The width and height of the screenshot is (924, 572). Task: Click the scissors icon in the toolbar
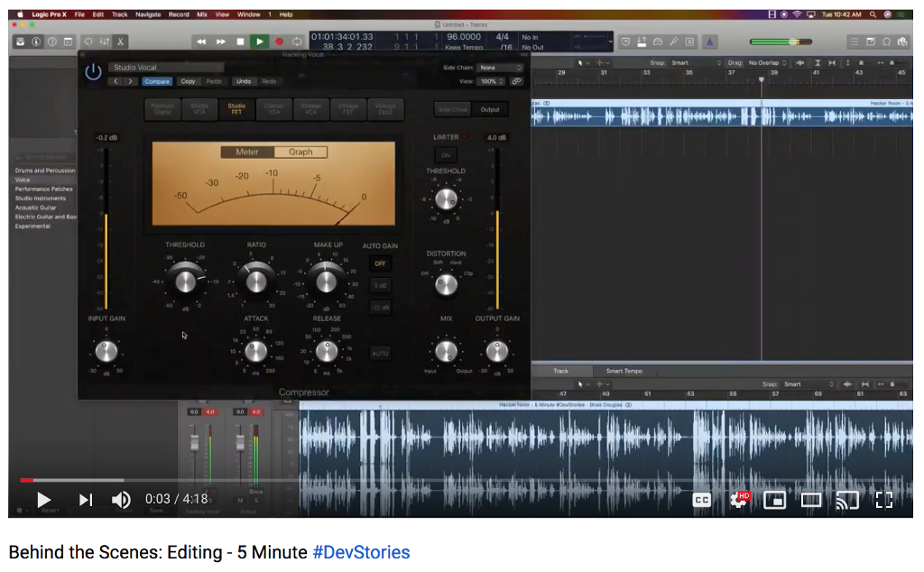pyautogui.click(x=120, y=42)
